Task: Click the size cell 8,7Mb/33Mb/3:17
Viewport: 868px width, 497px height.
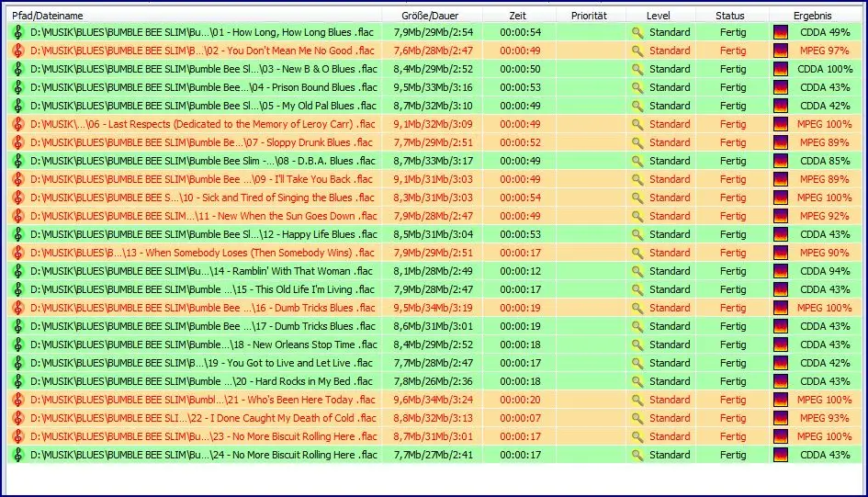Action: point(433,161)
